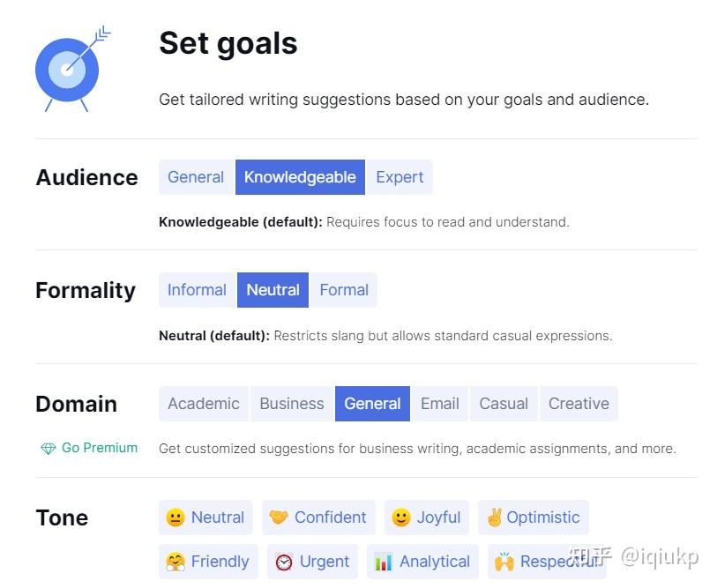717x588 pixels.
Task: Pick the Friendly hugging-face tone
Action: click(x=208, y=561)
